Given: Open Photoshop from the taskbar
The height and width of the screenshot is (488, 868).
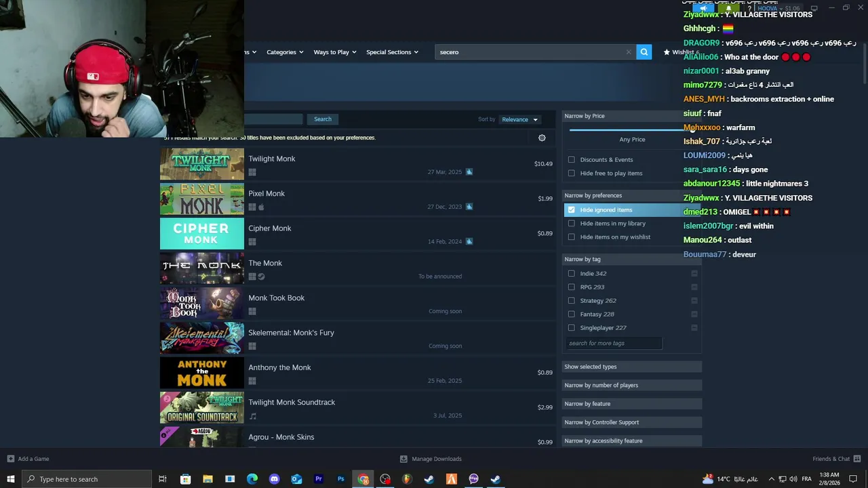Looking at the screenshot, I should point(340,479).
